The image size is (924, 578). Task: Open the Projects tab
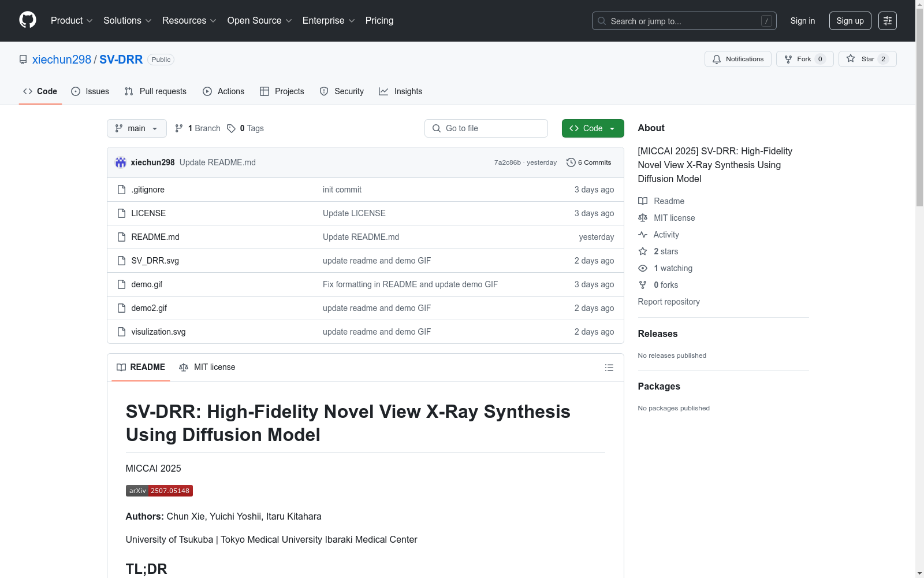coord(282,91)
